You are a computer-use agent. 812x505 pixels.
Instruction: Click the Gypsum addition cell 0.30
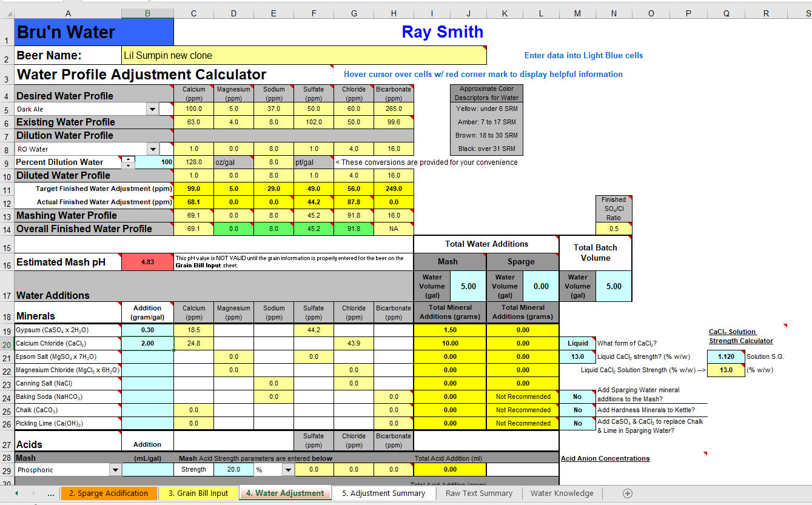[147, 330]
